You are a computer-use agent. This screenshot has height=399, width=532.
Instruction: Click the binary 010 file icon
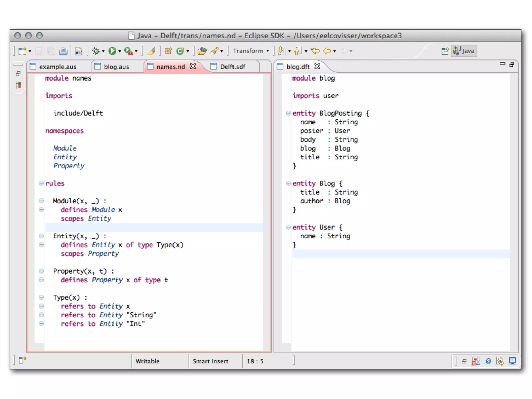click(x=79, y=51)
